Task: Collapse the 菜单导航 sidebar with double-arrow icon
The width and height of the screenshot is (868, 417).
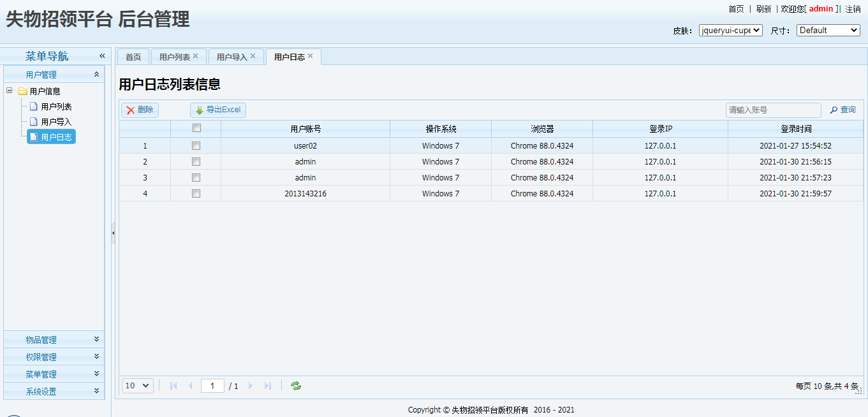Action: tap(102, 56)
